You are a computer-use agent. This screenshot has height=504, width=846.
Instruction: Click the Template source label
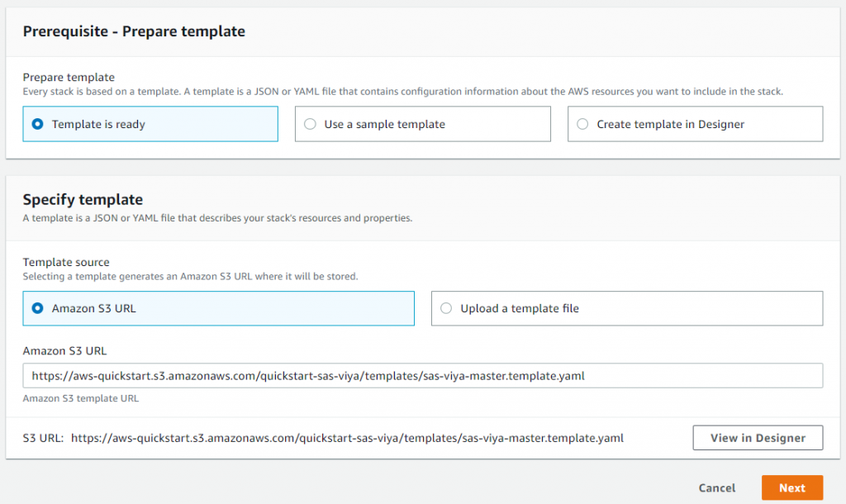[66, 262]
